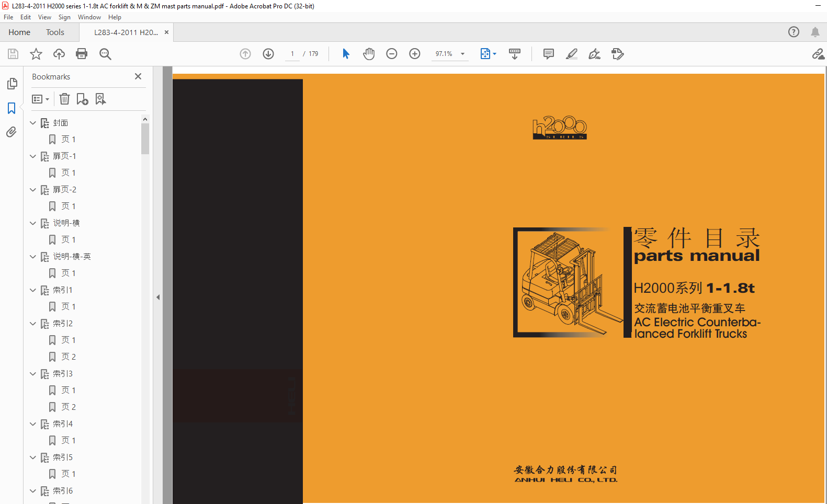Image resolution: width=827 pixels, height=504 pixels.
Task: Switch to Home tab
Action: point(19,32)
